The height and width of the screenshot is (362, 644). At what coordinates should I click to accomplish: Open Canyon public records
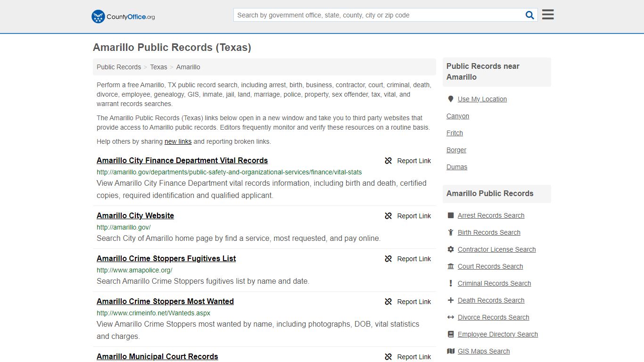458,116
